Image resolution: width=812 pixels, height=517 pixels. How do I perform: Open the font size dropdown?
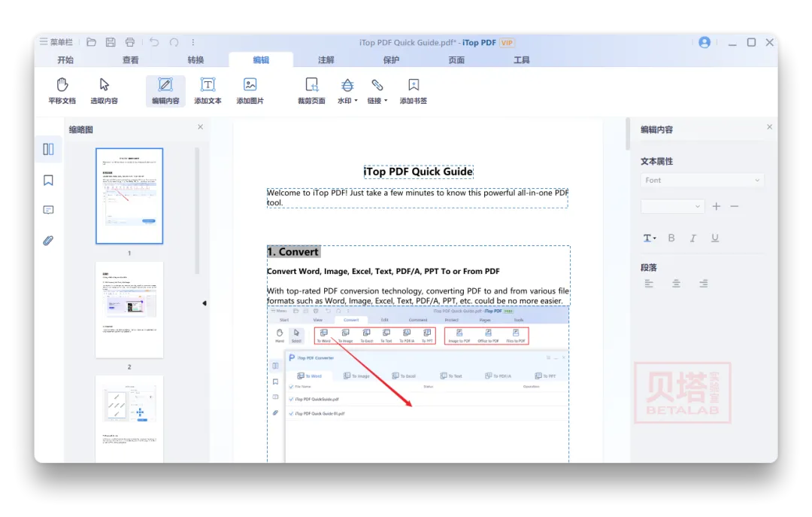pos(672,206)
